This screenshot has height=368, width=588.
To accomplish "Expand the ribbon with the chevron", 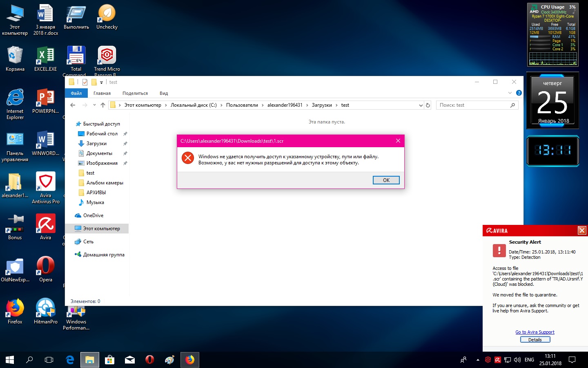I will click(510, 93).
